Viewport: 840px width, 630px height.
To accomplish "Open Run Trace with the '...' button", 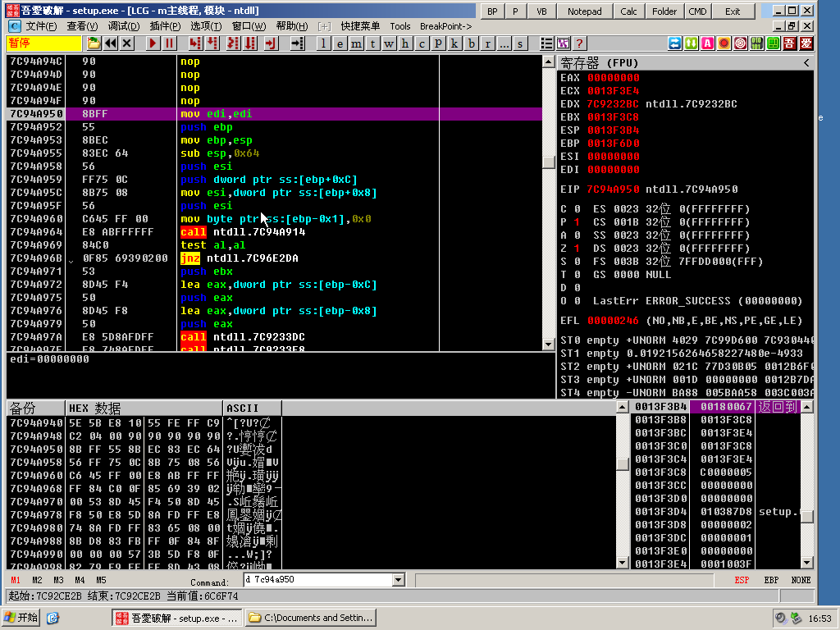I will point(504,44).
